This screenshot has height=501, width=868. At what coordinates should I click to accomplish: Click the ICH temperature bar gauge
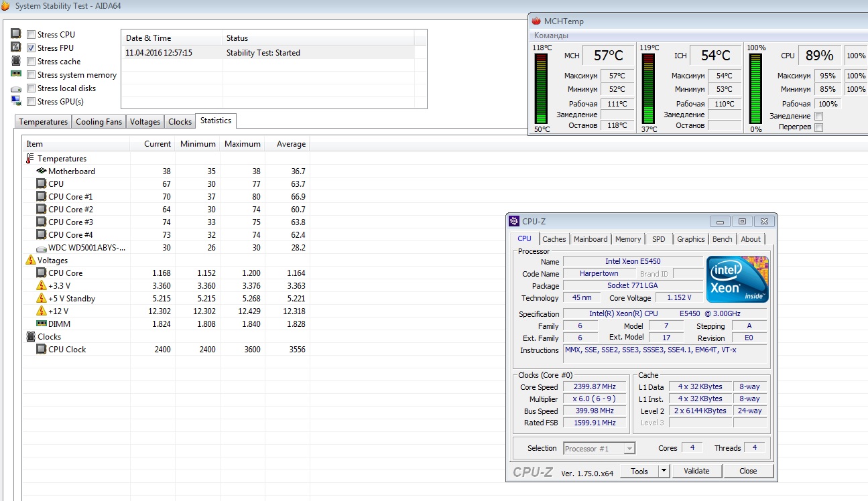(x=649, y=88)
